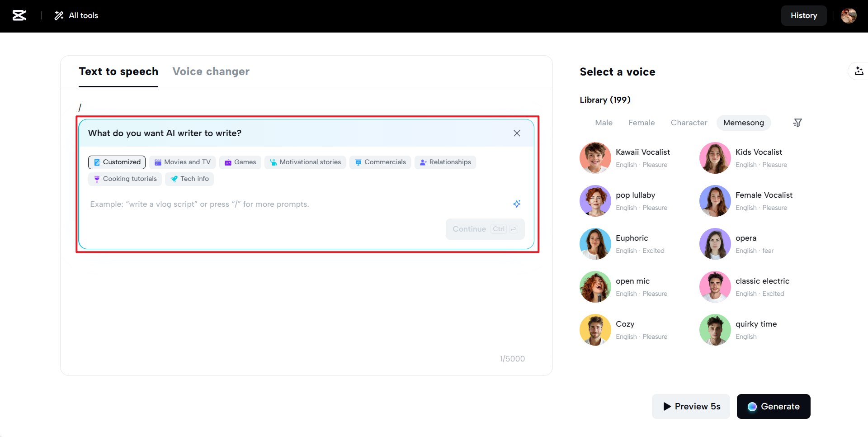Open the All tools menu

pyautogui.click(x=76, y=15)
